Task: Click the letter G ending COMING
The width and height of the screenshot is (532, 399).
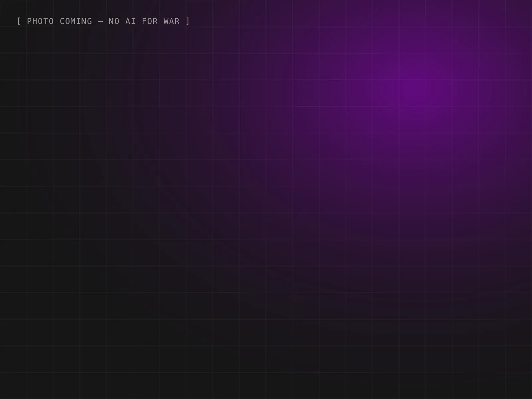Action: pyautogui.click(x=89, y=21)
